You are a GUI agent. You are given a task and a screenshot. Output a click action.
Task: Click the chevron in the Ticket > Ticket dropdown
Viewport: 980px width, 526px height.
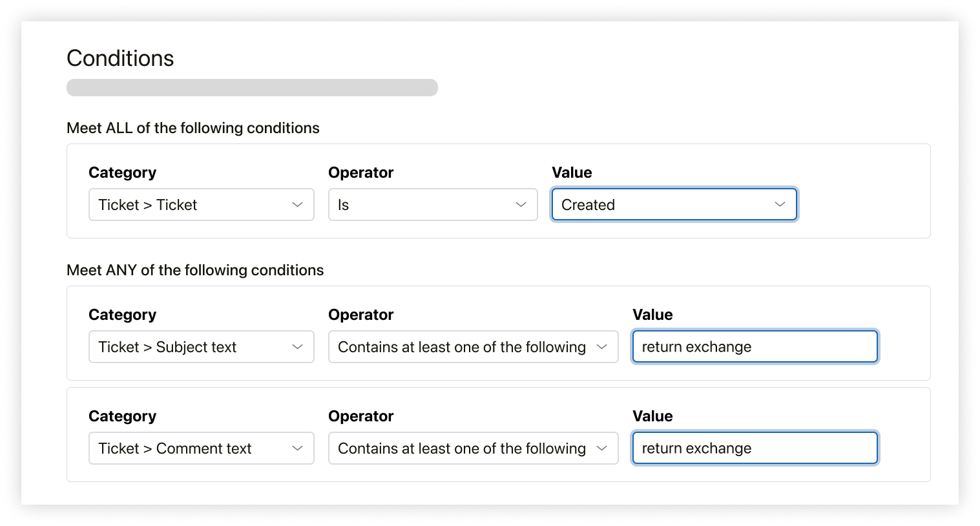click(x=297, y=205)
